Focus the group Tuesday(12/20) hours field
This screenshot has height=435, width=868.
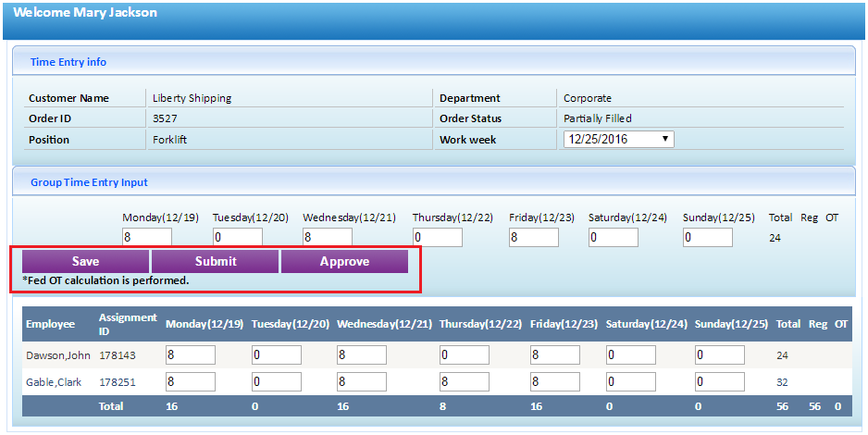tap(238, 238)
